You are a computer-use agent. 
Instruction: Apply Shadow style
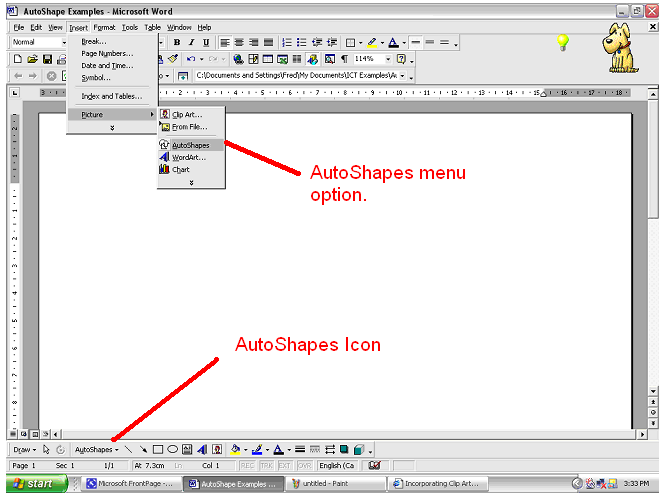pos(344,449)
